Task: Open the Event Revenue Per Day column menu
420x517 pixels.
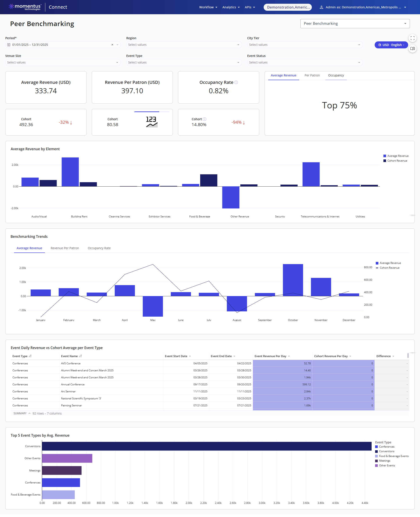Action: [289, 356]
